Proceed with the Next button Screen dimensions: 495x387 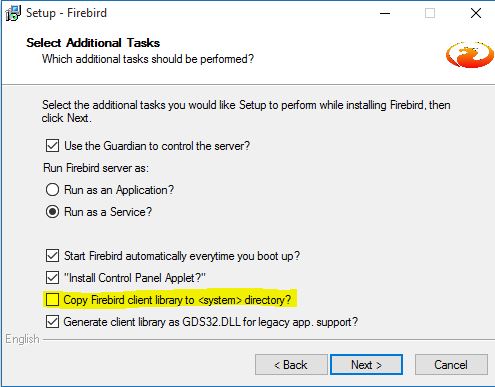[366, 364]
